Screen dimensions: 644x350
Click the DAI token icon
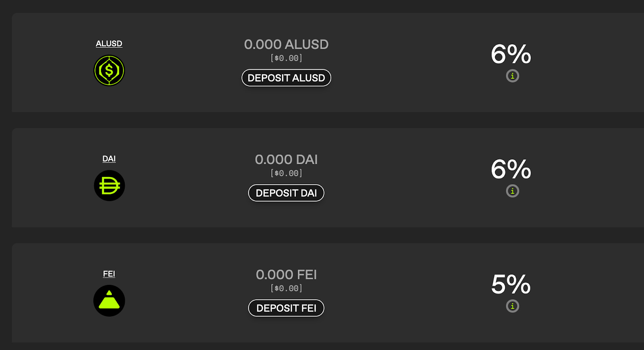(109, 185)
